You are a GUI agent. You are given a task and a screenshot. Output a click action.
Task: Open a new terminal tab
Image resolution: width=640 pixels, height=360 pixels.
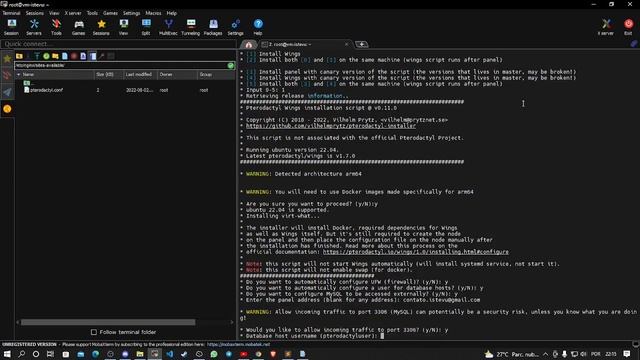pyautogui.click(x=362, y=44)
